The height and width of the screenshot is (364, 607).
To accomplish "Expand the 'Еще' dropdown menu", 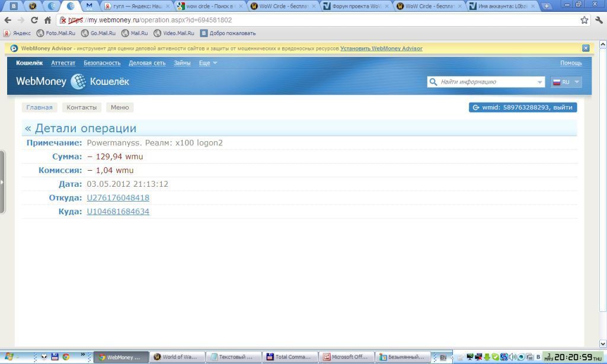I will pyautogui.click(x=208, y=63).
